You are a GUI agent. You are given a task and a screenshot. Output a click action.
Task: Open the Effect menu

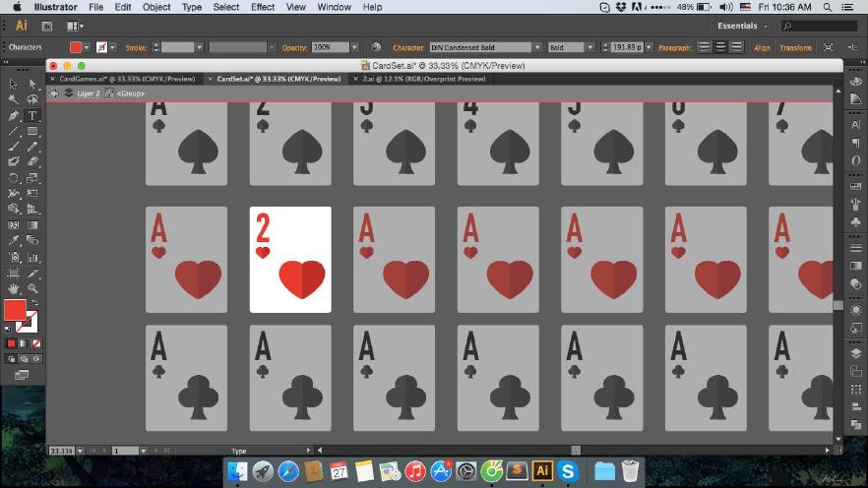pyautogui.click(x=263, y=7)
